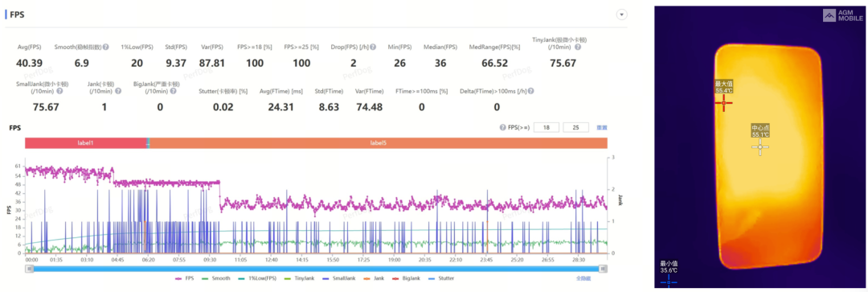Click the help icon next to Drop(FPS) [/h]
Screen dimensions: 868x292
373,47
